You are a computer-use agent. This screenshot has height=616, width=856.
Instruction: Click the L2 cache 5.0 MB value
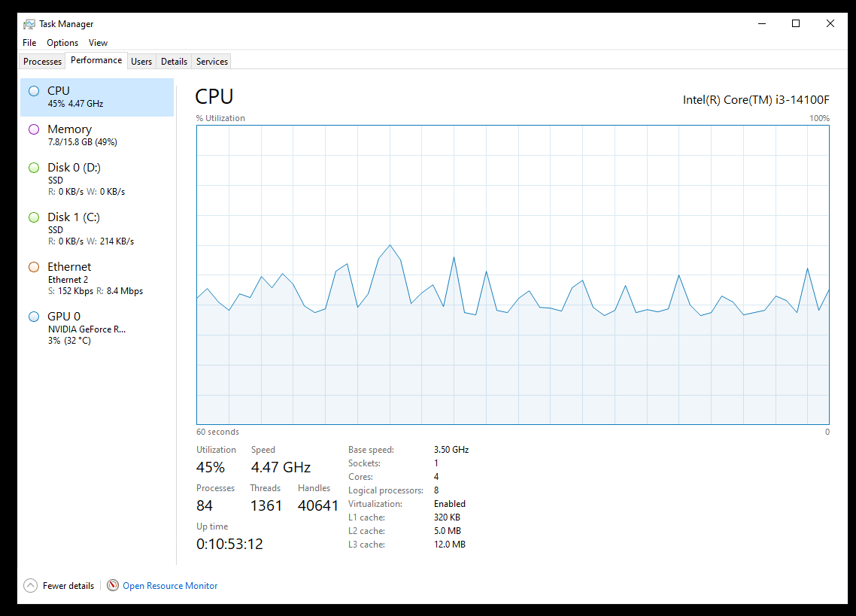tap(447, 531)
